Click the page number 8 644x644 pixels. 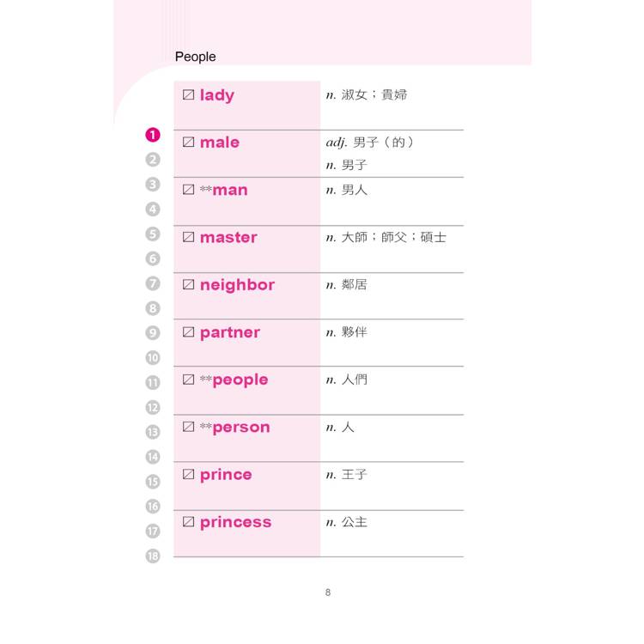[x=328, y=592]
